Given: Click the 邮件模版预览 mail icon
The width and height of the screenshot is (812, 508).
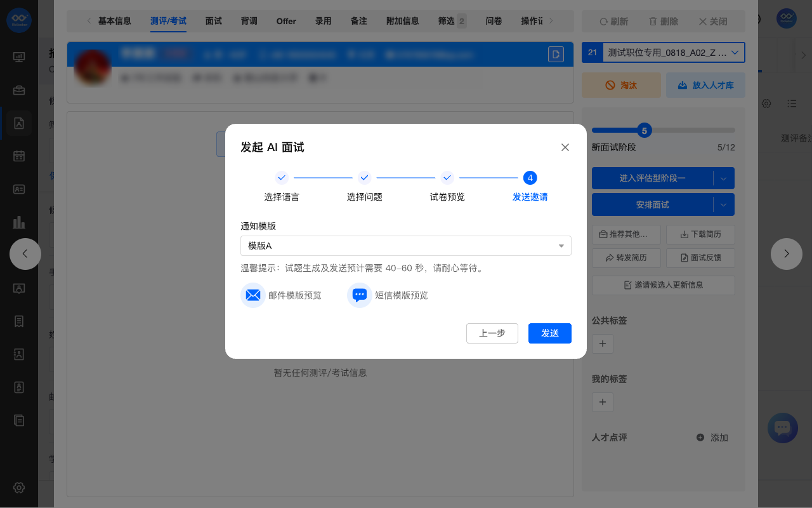Looking at the screenshot, I should point(253,295).
